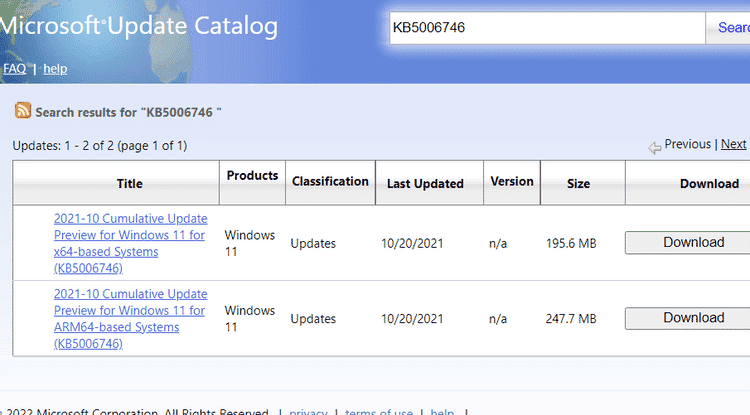The height and width of the screenshot is (415, 750).
Task: Click Previous pagination text
Action: click(x=687, y=144)
